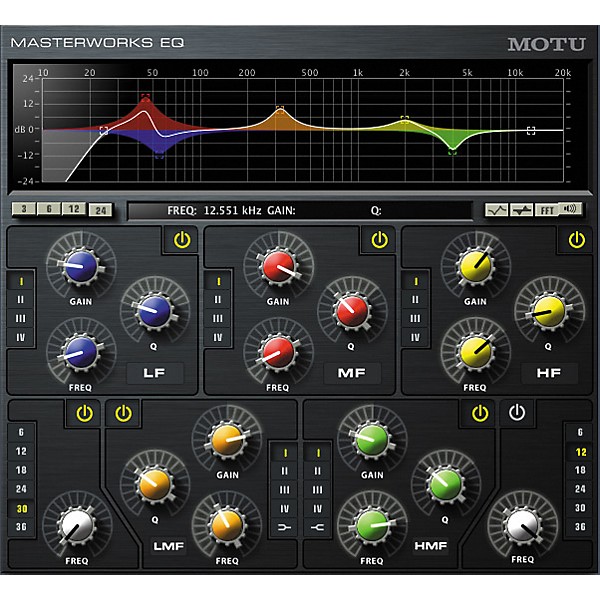Click the orange LMF band graph handle

[x=280, y=110]
